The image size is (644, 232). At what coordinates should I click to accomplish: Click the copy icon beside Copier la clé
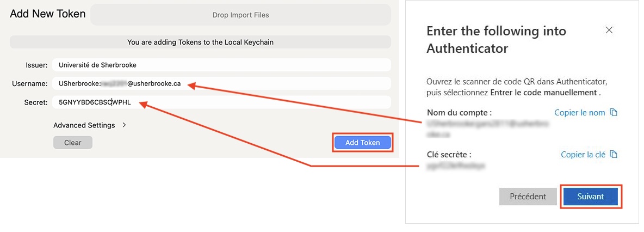[x=614, y=155]
